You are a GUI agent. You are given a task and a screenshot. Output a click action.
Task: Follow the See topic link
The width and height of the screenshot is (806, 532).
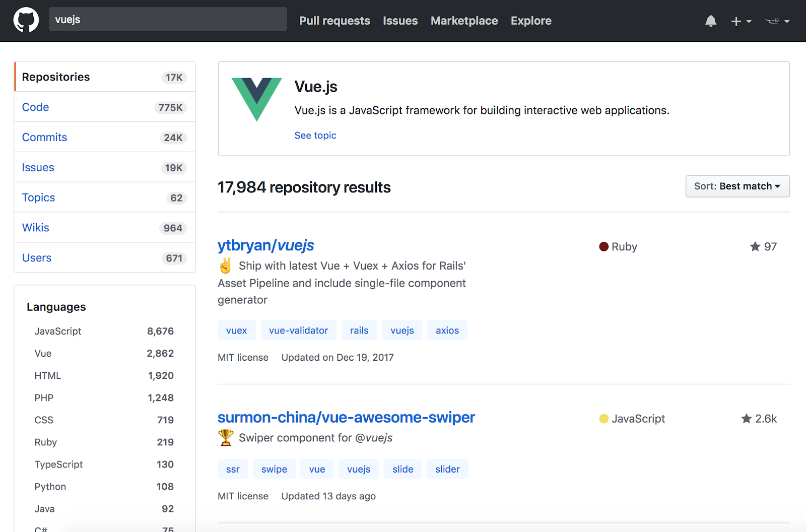[x=315, y=135]
